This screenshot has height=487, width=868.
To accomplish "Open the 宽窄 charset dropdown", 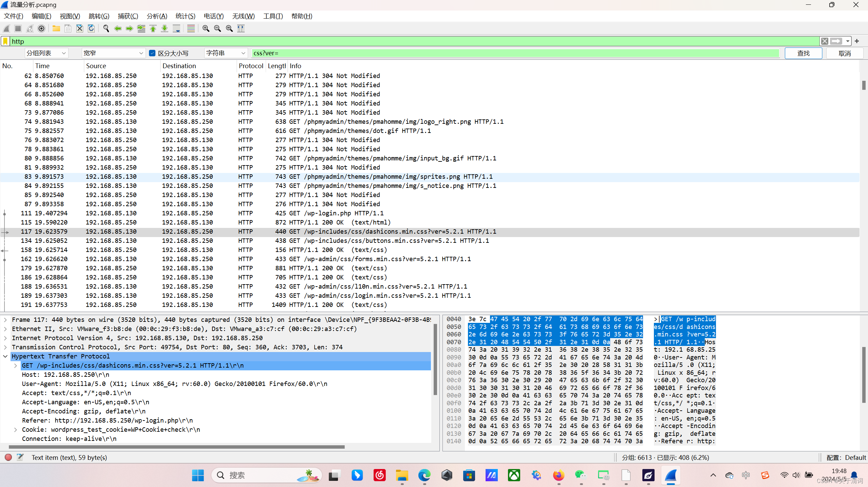I will tap(113, 53).
